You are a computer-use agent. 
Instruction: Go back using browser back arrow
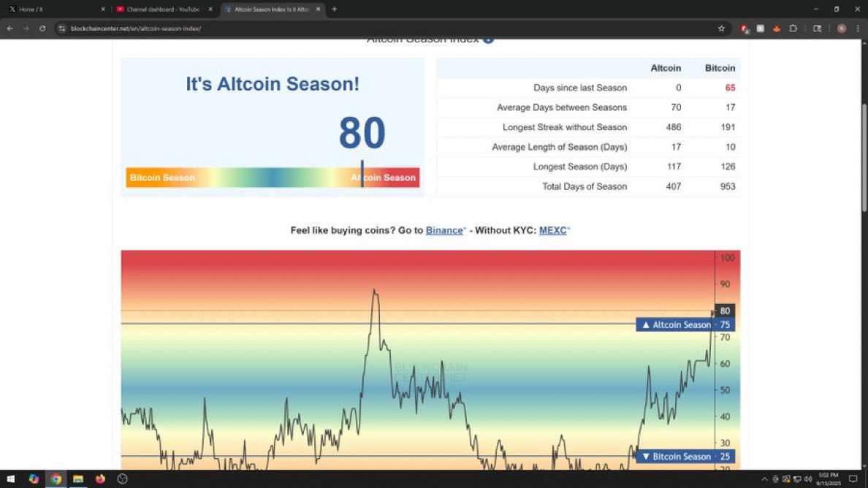click(x=10, y=28)
